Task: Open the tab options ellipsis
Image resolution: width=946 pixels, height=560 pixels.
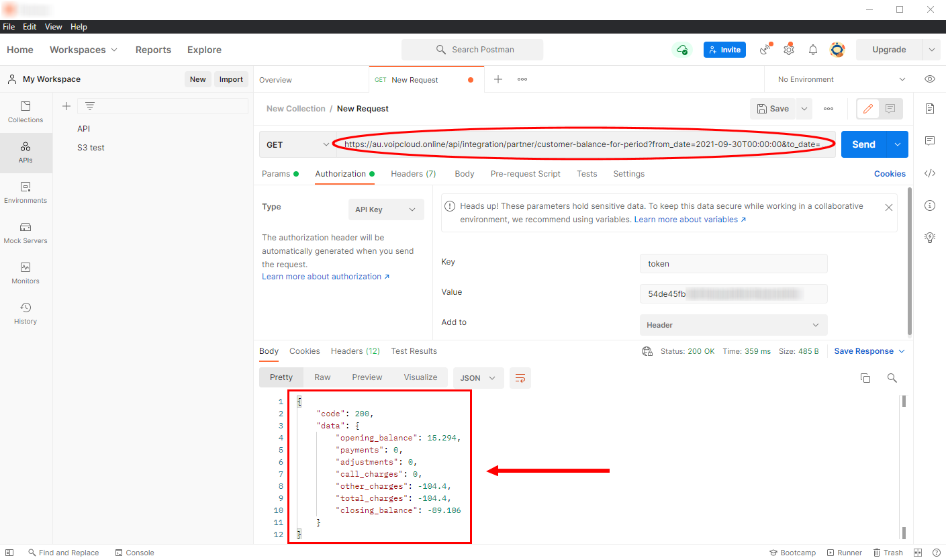Action: (522, 79)
